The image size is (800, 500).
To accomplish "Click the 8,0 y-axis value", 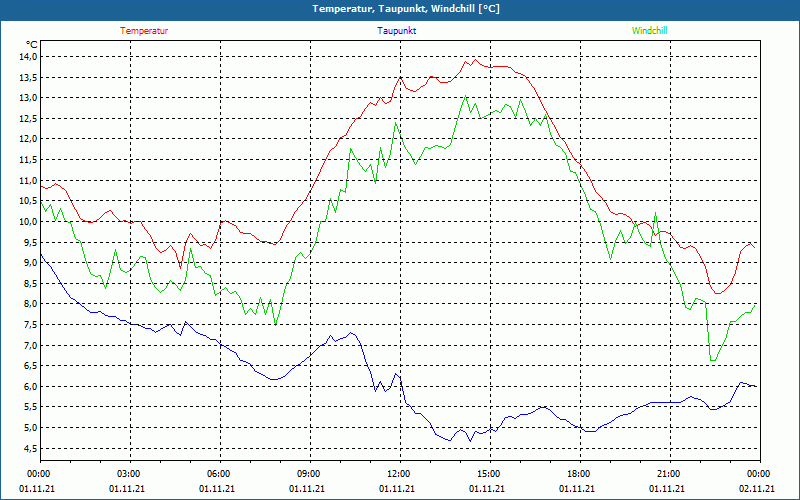I will (x=30, y=304).
